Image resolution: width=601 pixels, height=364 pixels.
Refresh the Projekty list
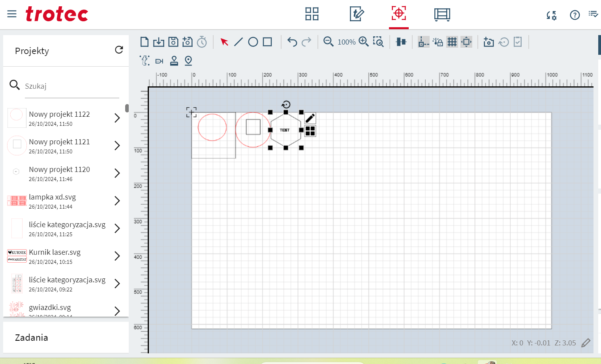coord(119,50)
